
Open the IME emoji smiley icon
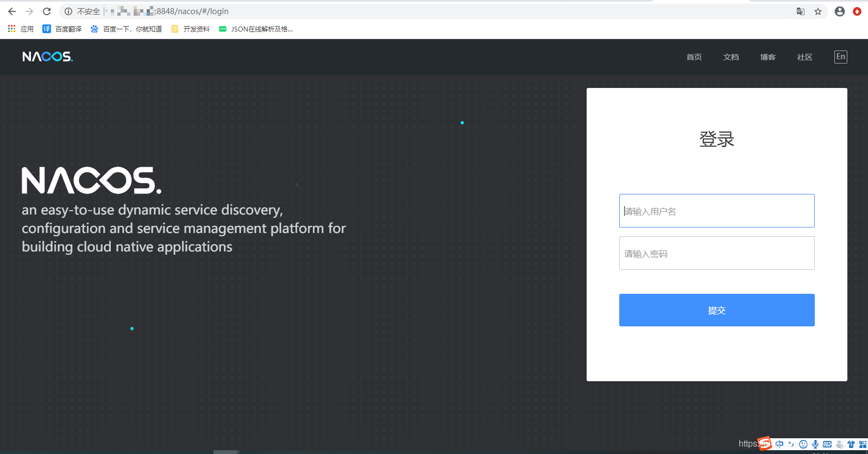pos(803,444)
